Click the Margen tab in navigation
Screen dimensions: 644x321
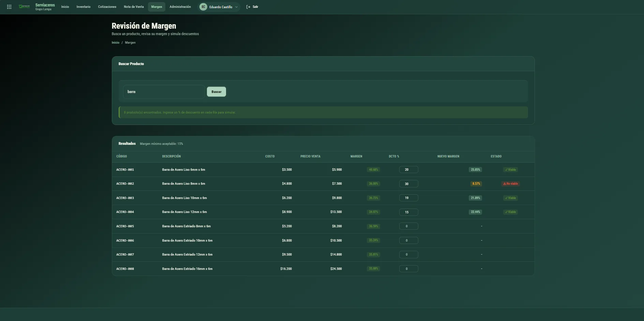coord(156,7)
